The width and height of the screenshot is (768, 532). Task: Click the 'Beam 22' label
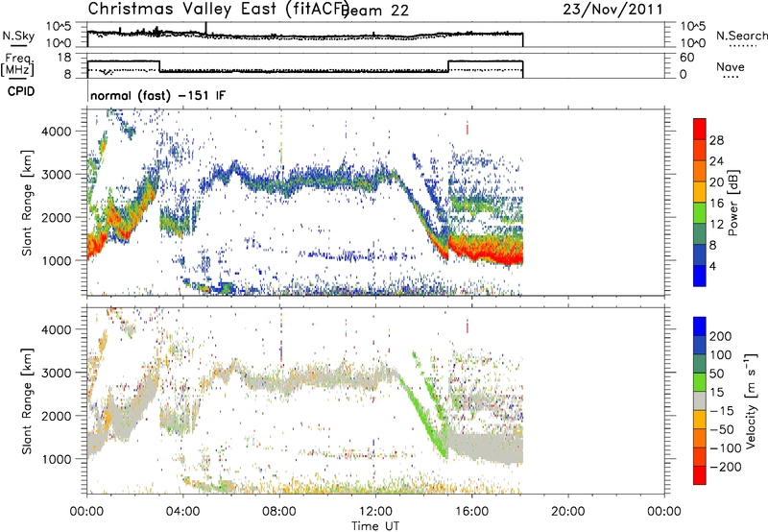[375, 11]
